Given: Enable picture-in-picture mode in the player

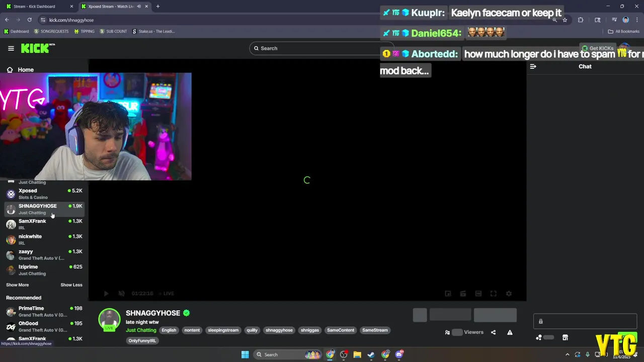Looking at the screenshot, I should [x=448, y=294].
